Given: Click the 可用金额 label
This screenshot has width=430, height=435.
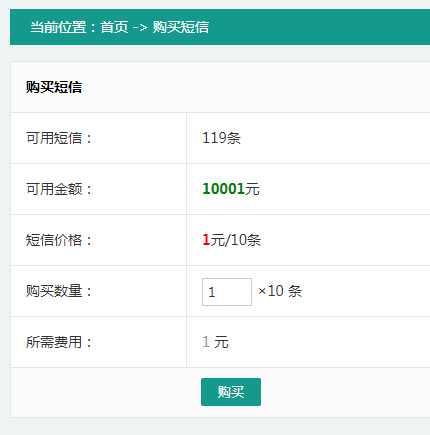Looking at the screenshot, I should (x=59, y=189).
